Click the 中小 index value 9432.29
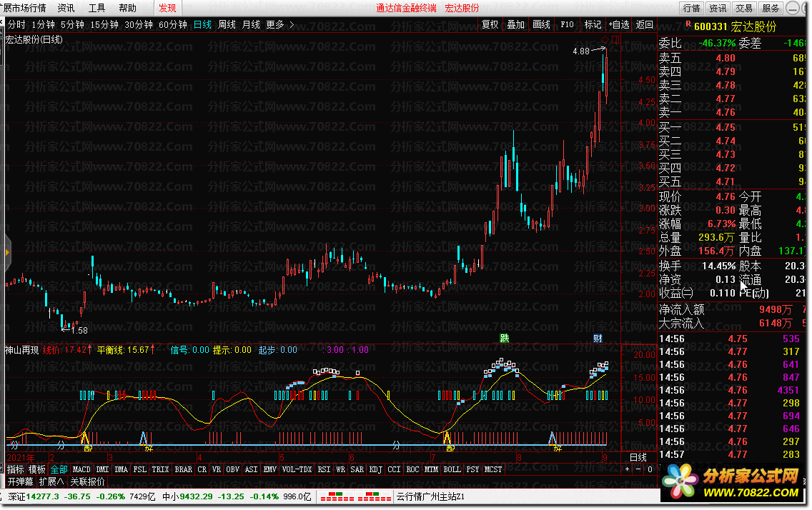The height and width of the screenshot is (510, 812). pos(196,496)
